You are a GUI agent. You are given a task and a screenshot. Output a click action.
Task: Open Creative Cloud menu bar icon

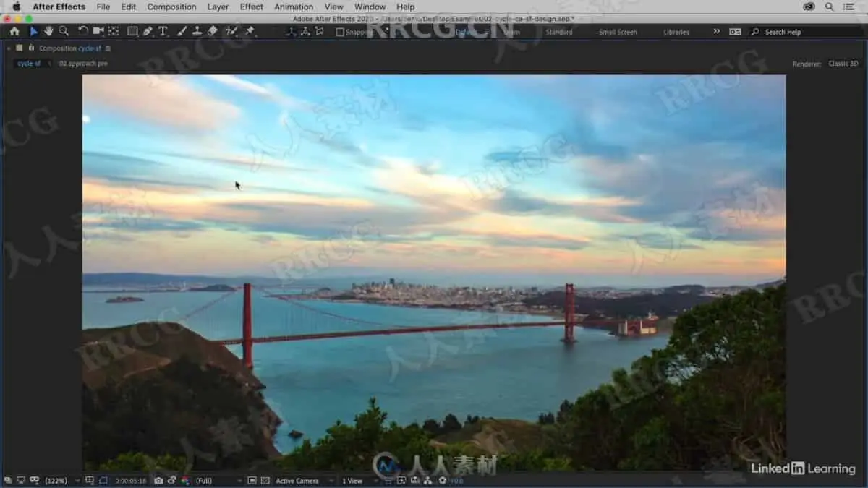pos(809,7)
